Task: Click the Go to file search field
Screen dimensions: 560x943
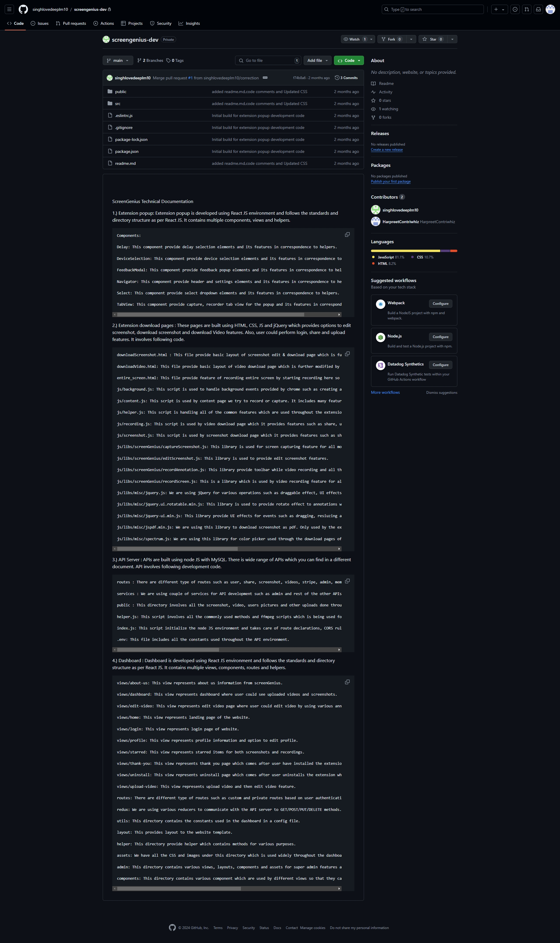Action: coord(268,60)
